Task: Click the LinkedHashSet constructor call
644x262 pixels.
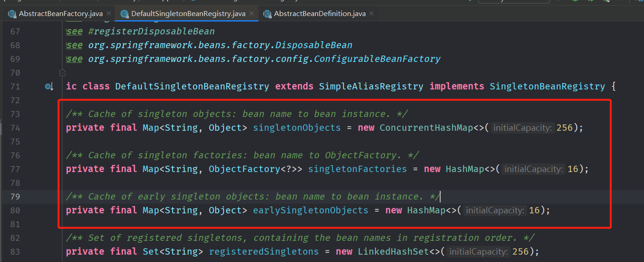Action: click(393, 251)
